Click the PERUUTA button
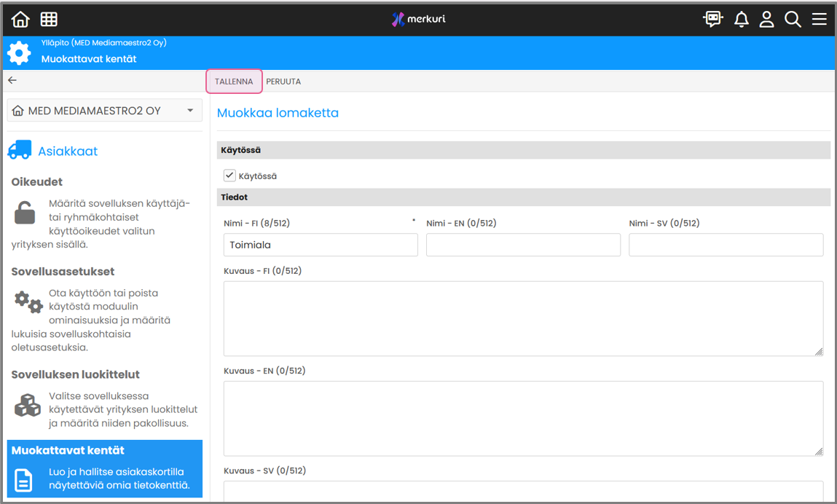Image resolution: width=837 pixels, height=504 pixels. click(283, 82)
